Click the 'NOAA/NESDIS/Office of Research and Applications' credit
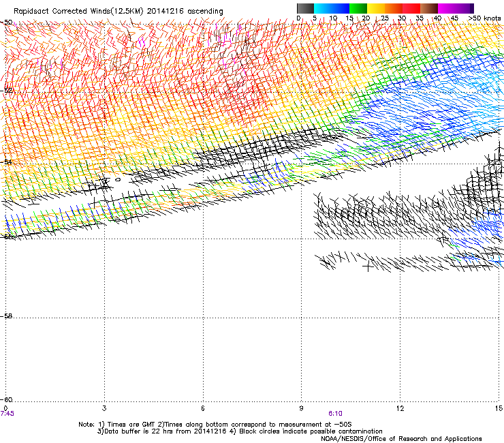This screenshot has width=504, height=443. pyautogui.click(x=401, y=439)
